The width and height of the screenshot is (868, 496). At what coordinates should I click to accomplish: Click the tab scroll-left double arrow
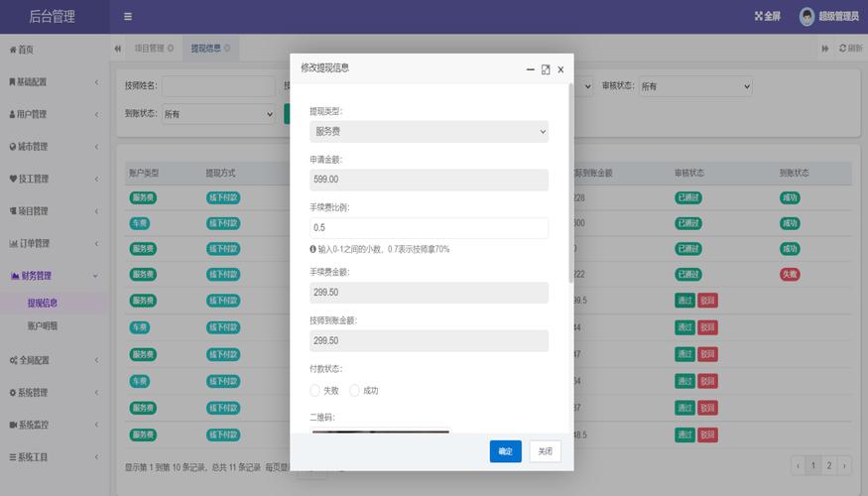(117, 49)
